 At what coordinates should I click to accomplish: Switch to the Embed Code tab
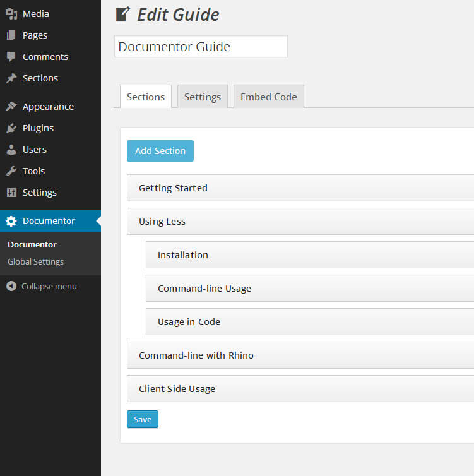tap(268, 97)
